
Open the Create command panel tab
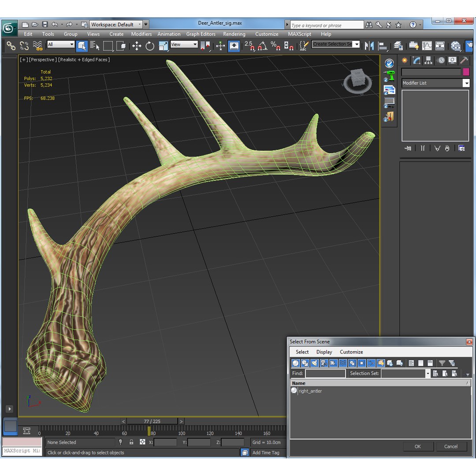click(404, 60)
